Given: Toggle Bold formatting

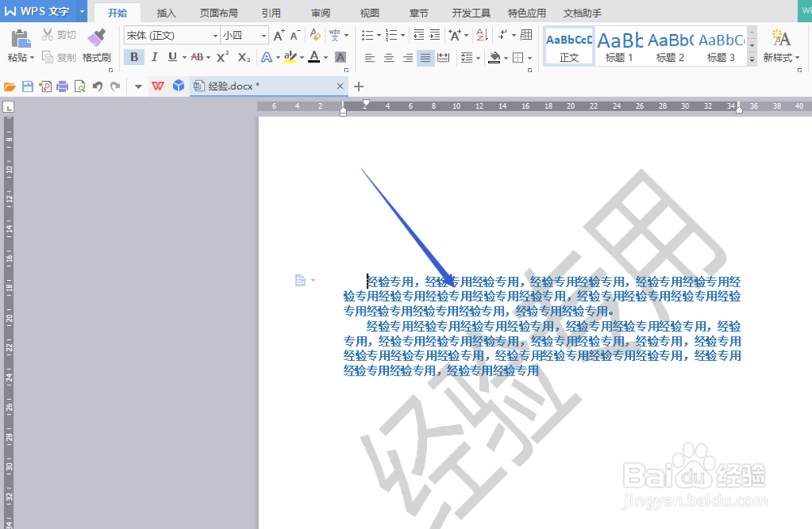Looking at the screenshot, I should point(134,57).
